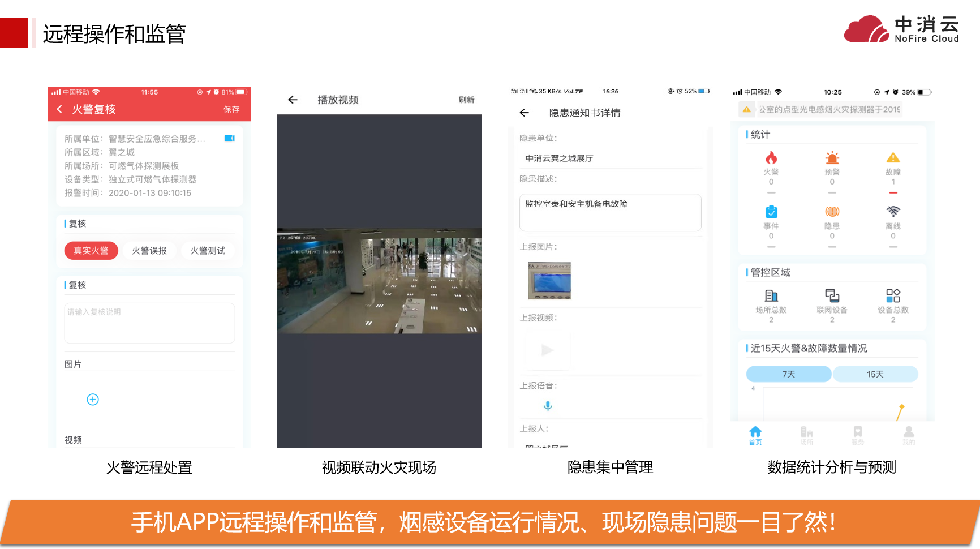
Task: Open the 故障 warning triangle icon
Action: pos(893,158)
